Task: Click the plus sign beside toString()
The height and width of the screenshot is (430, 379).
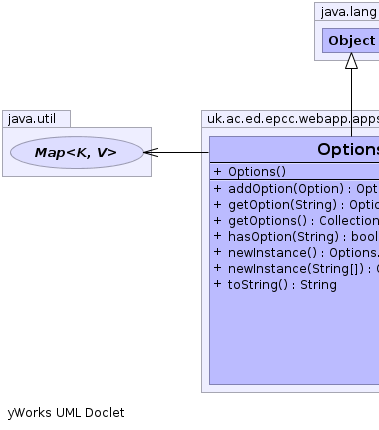Action: tap(217, 284)
